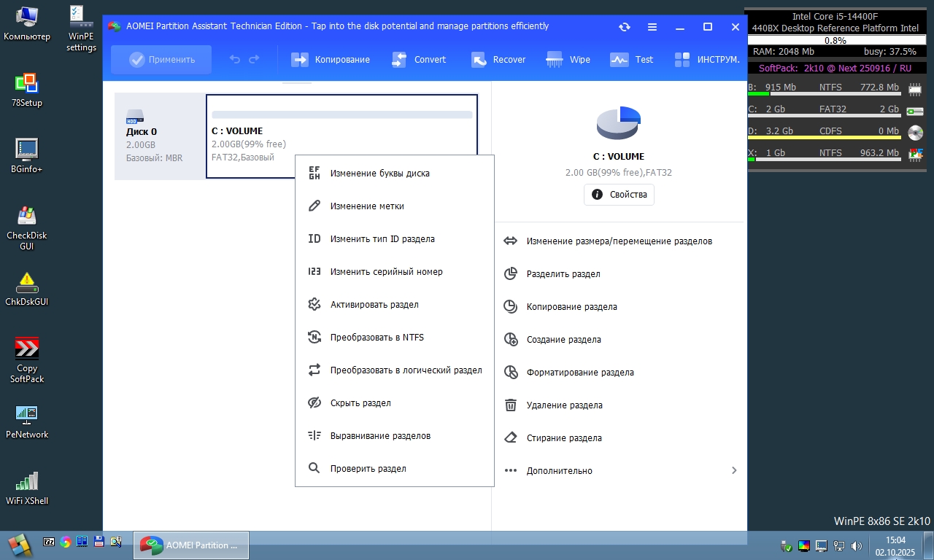Select Изменение буквы диска from context menu
This screenshot has height=560, width=934.
[x=379, y=174]
